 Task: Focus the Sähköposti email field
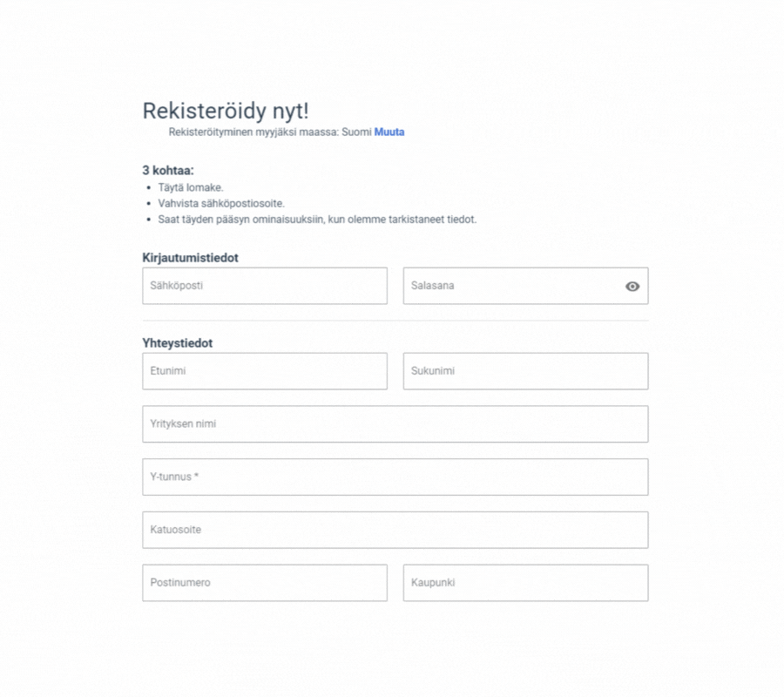click(265, 286)
